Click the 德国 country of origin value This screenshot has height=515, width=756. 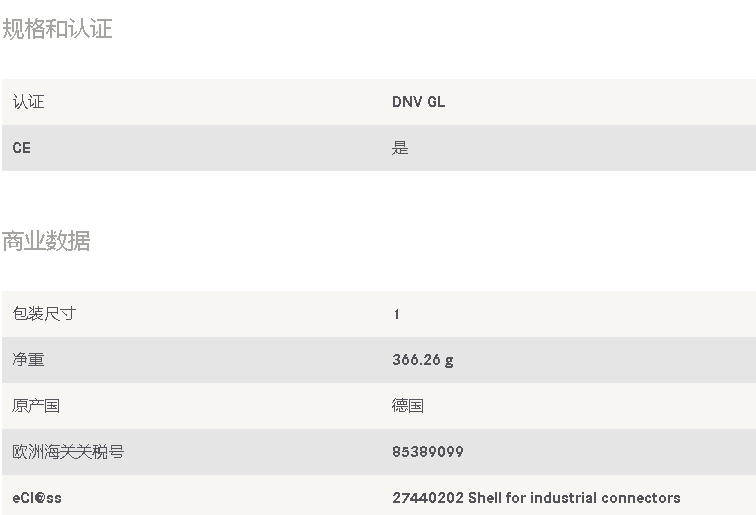point(408,406)
